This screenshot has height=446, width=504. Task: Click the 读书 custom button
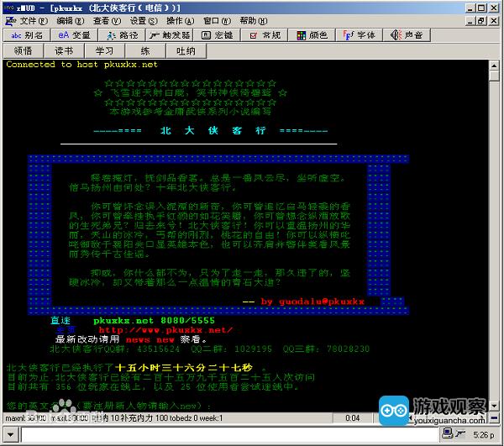pyautogui.click(x=64, y=50)
